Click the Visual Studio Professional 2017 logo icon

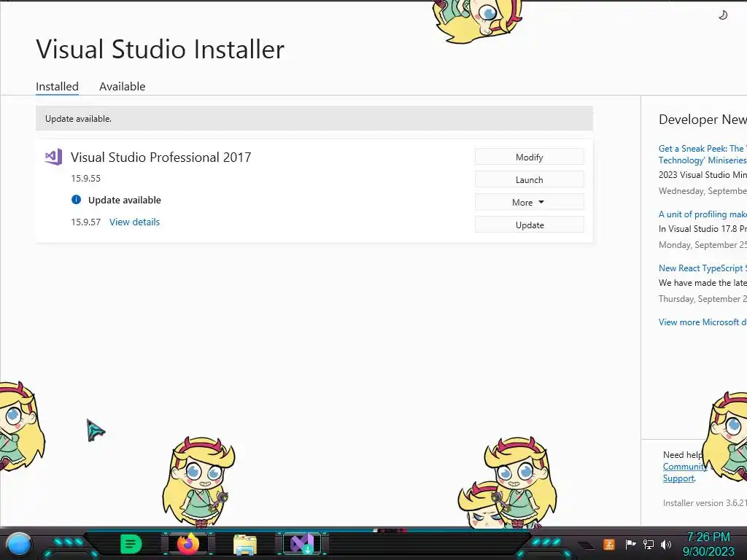[54, 157]
